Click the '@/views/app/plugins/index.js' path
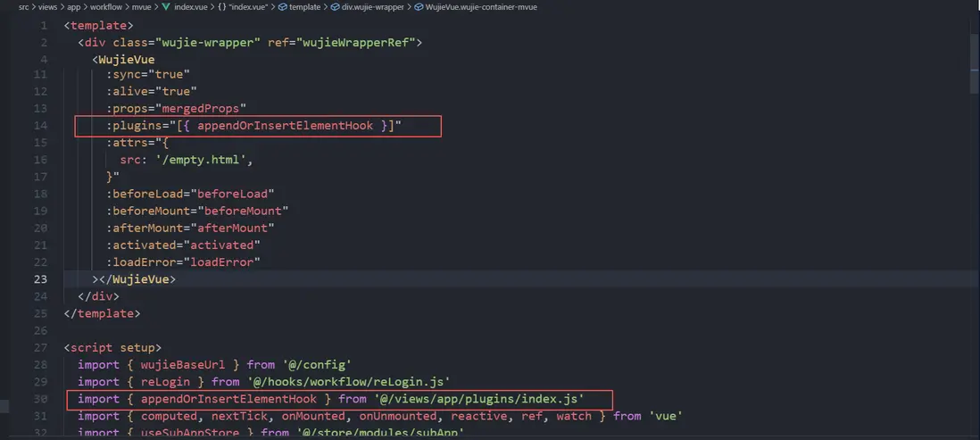This screenshot has width=980, height=440. tap(478, 398)
